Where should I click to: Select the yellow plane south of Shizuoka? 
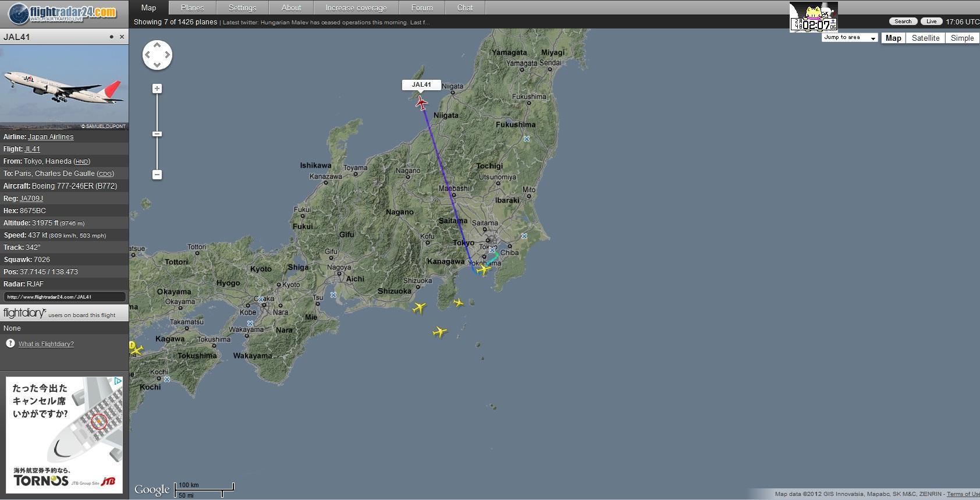pyautogui.click(x=419, y=307)
